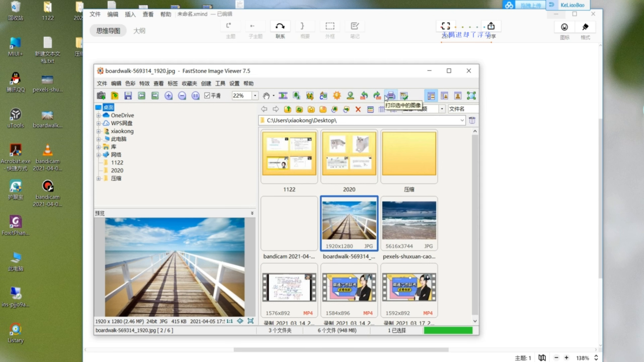
Task: Click the 联系 button in XMind
Action: [280, 30]
